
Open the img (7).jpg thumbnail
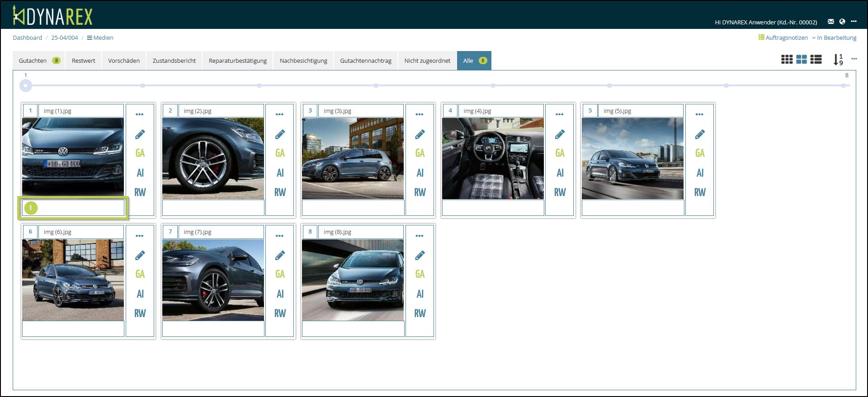[213, 280]
